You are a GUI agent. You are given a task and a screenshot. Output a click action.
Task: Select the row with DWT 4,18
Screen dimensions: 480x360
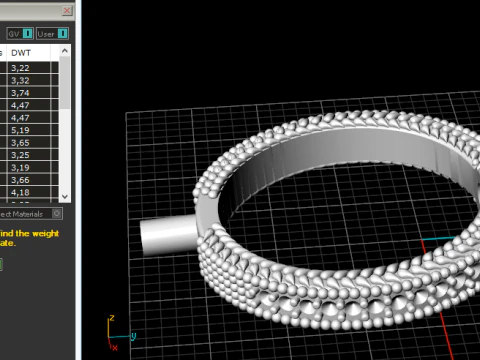[29, 192]
